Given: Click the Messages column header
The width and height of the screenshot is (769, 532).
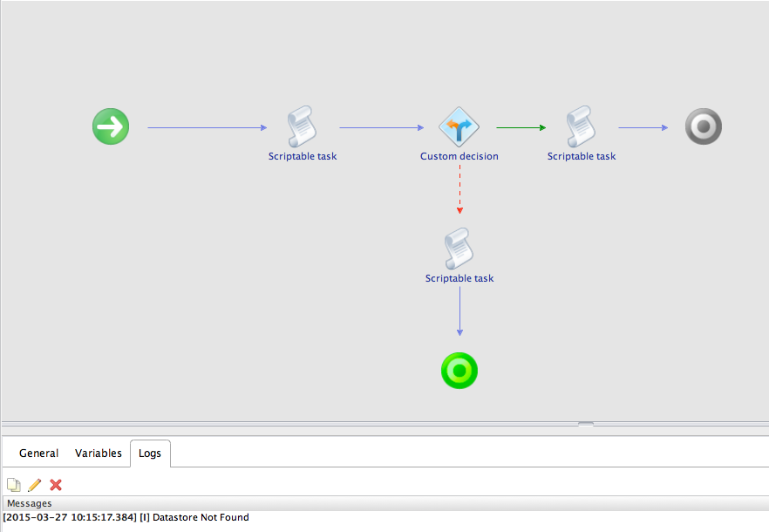Looking at the screenshot, I should [30, 503].
